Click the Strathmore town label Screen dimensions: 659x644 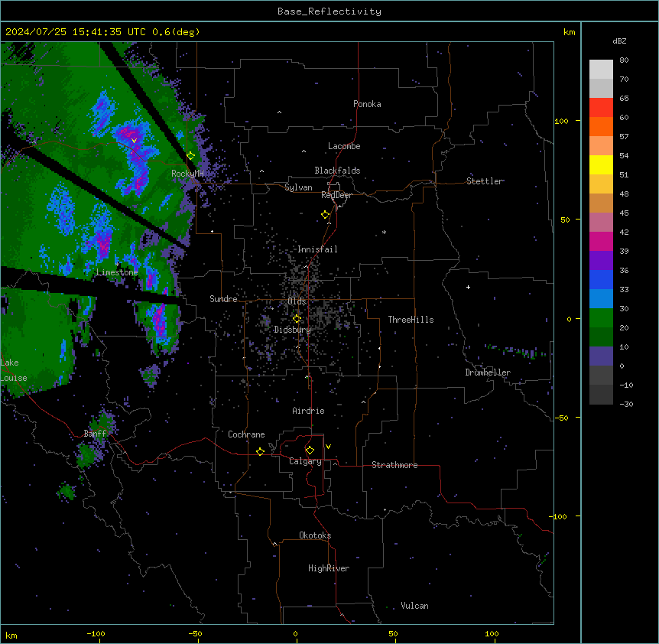(x=394, y=465)
